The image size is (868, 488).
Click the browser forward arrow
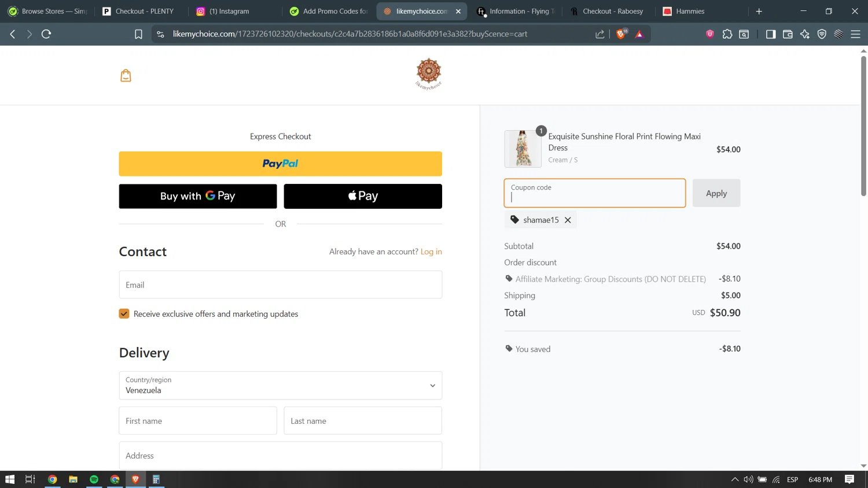29,34
